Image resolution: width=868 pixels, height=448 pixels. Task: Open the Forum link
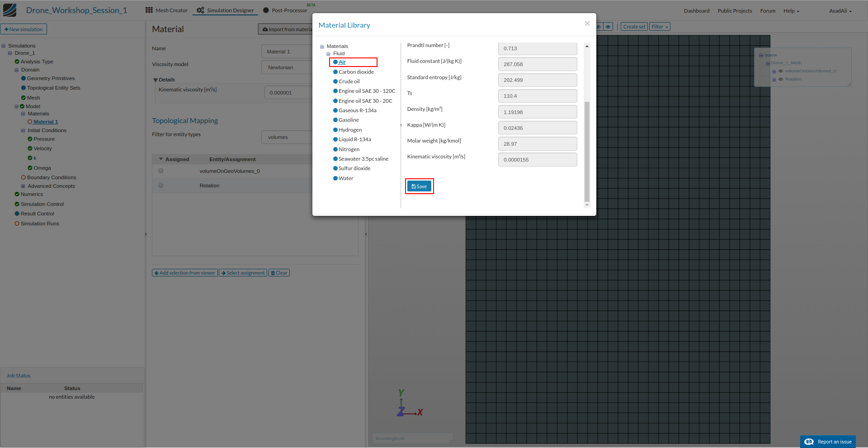(x=768, y=11)
